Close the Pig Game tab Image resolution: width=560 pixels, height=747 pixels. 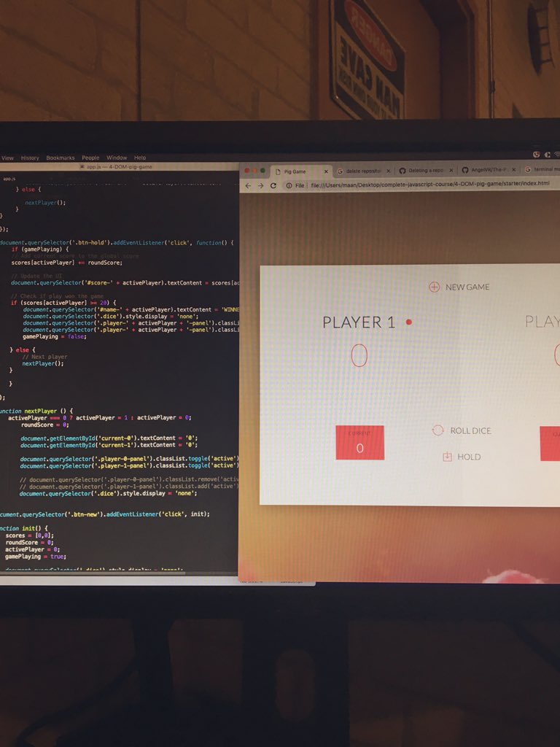326,171
